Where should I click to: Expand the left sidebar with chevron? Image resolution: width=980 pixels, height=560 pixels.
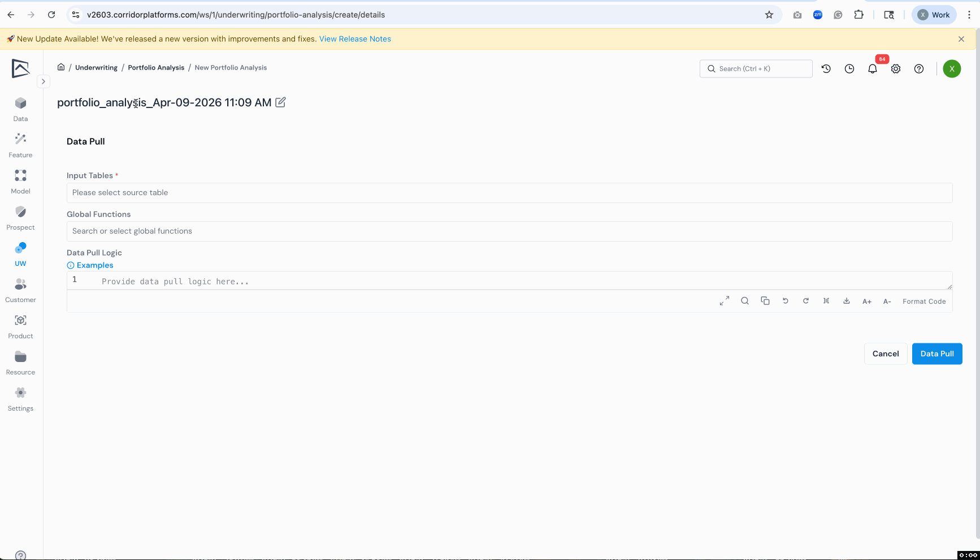(43, 81)
